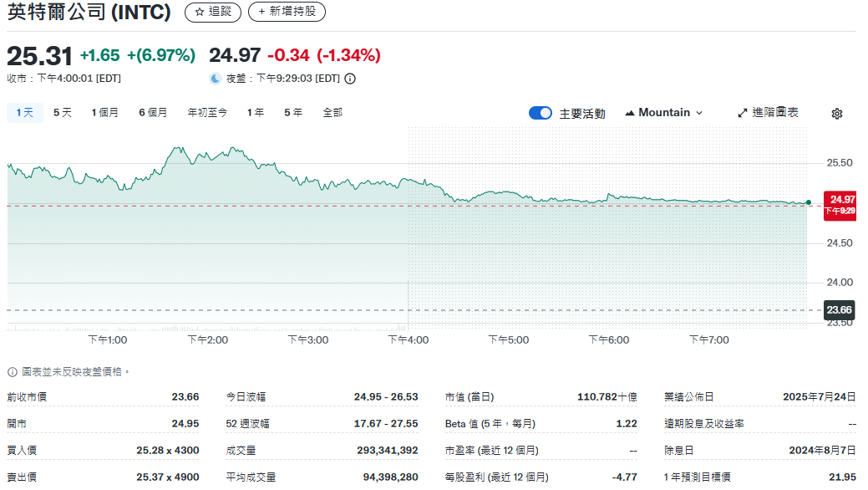
Task: Click the 遠期股息及收益率 label
Action: coord(704,423)
